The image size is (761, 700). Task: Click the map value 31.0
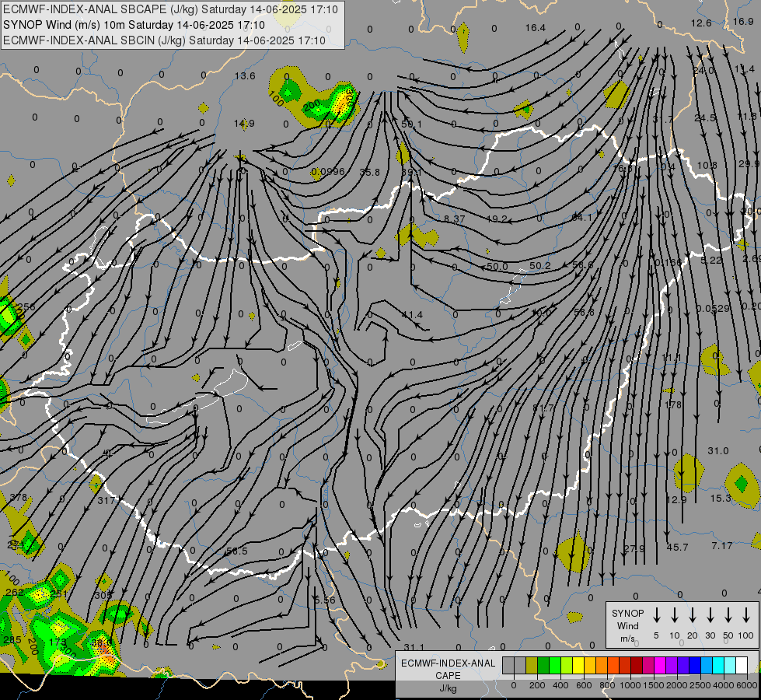718,451
